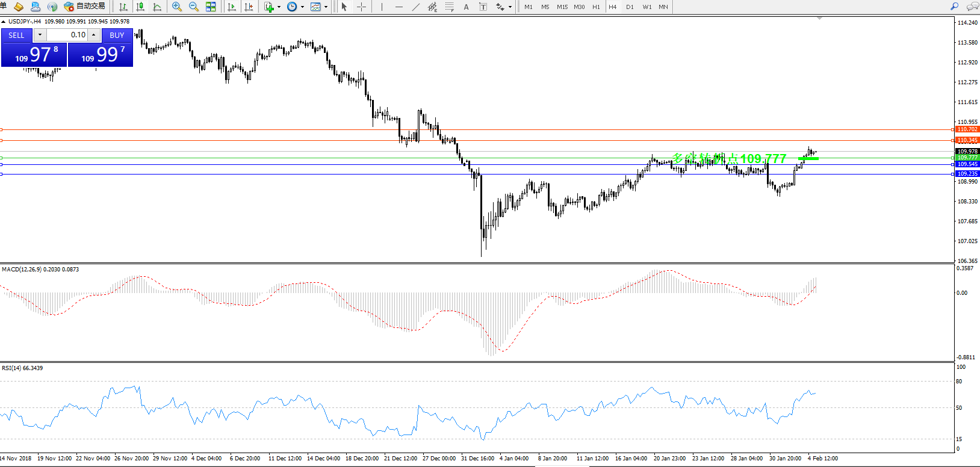Switch chart to bar chart mode
This screenshot has width=980, height=467.
click(x=123, y=7)
